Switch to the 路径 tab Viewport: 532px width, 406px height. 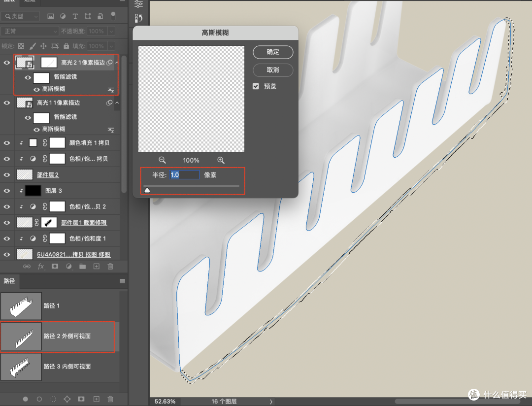click(x=9, y=281)
